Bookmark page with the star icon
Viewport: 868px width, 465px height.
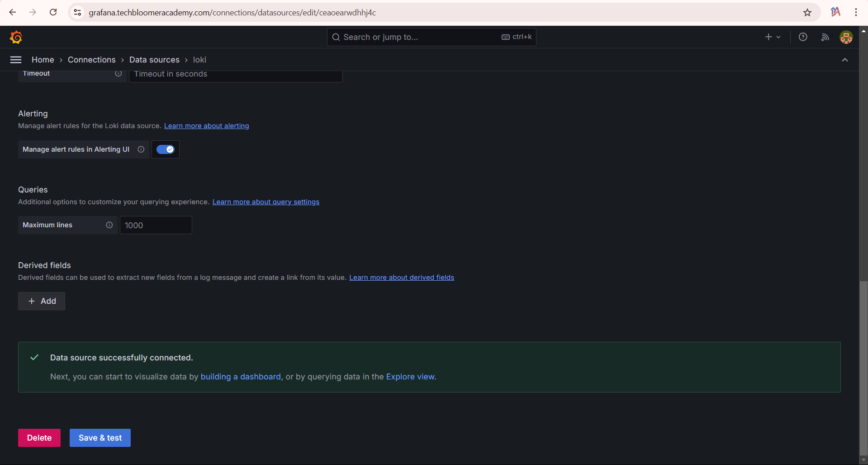(807, 13)
